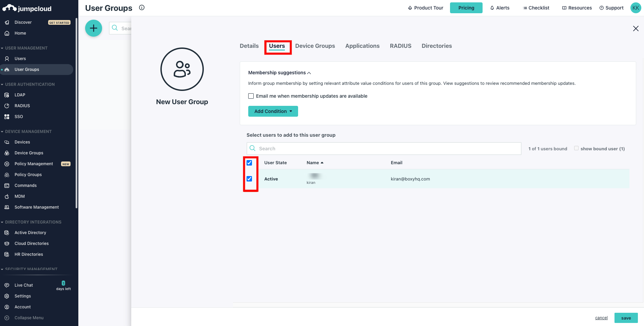Uncheck the kiran user row checkbox
Screen dimensions: 644x326
coord(249,179)
